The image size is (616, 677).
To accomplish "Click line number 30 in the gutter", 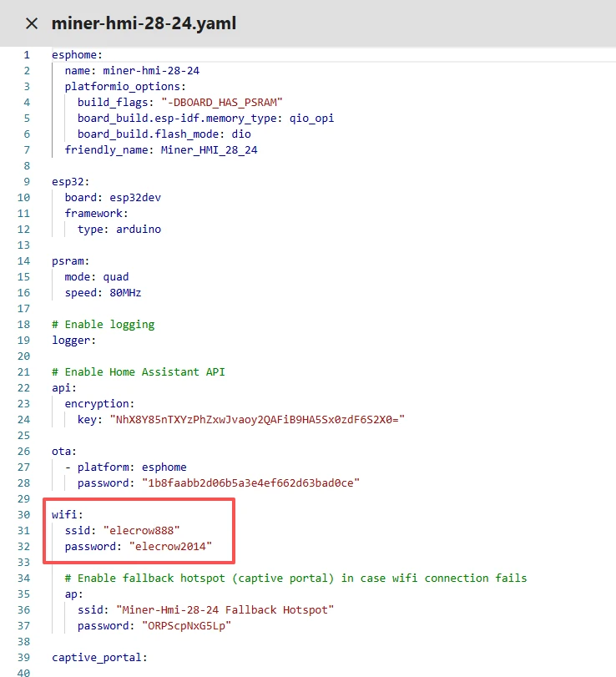I will point(26,514).
